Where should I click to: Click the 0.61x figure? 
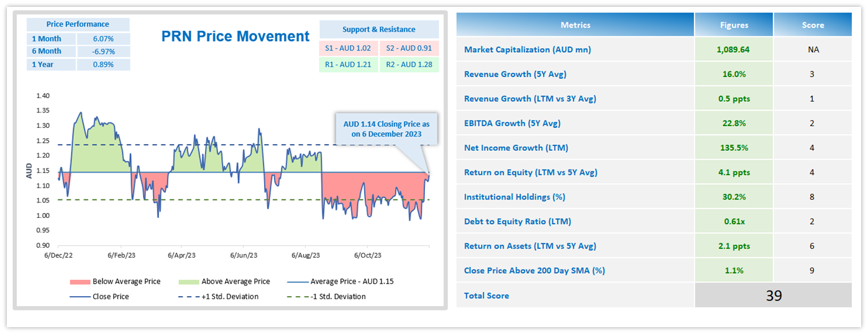click(734, 221)
